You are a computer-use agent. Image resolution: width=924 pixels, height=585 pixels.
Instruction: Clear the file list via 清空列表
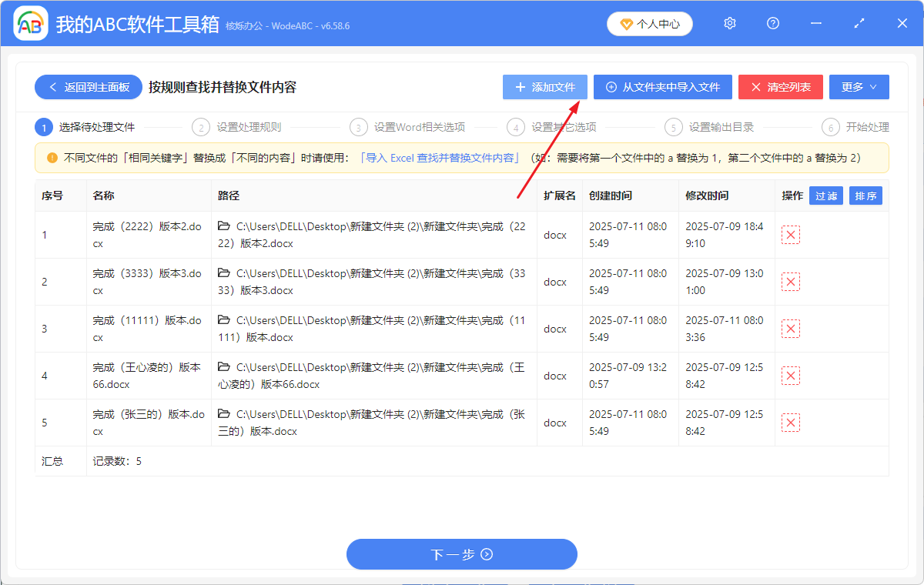(x=780, y=86)
